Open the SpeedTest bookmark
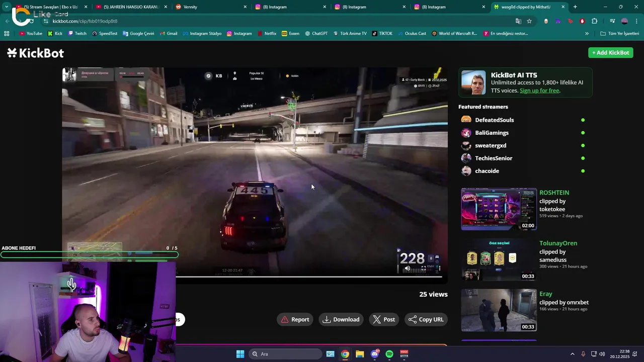 105,34
